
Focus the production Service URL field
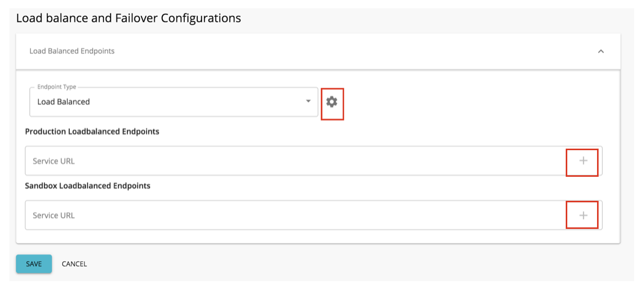(x=292, y=161)
